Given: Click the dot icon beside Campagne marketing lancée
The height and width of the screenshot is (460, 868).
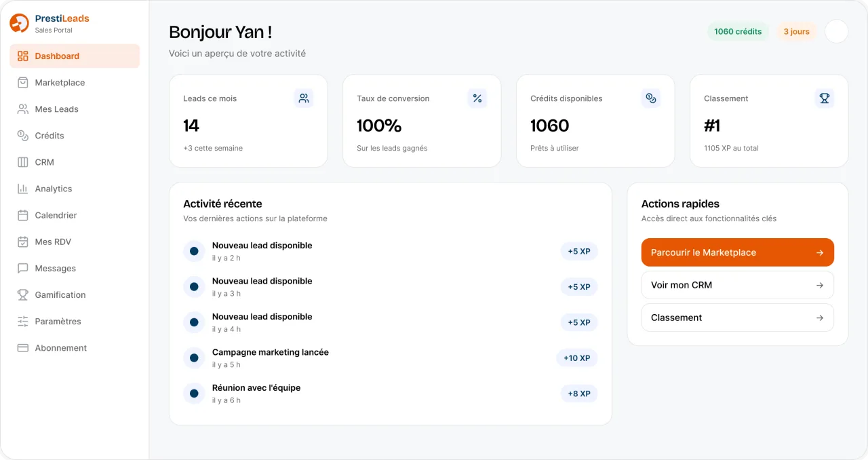Looking at the screenshot, I should click(194, 358).
